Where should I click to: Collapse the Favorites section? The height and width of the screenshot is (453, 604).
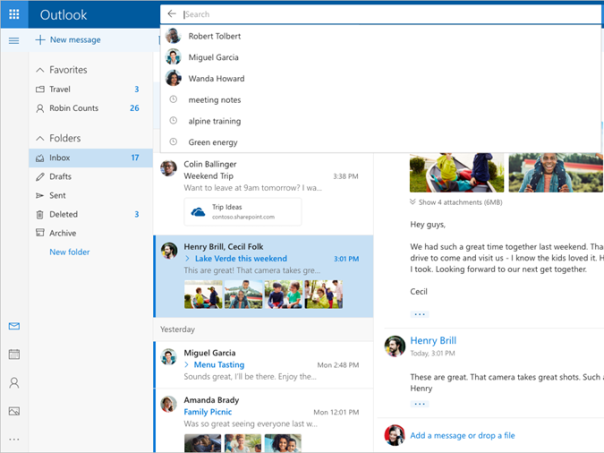(x=39, y=70)
